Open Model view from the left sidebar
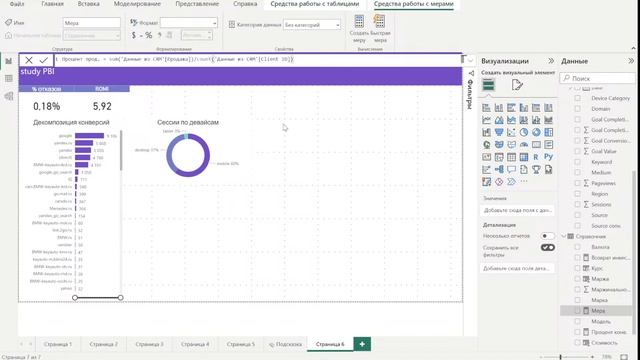640x360 pixels. (9, 96)
